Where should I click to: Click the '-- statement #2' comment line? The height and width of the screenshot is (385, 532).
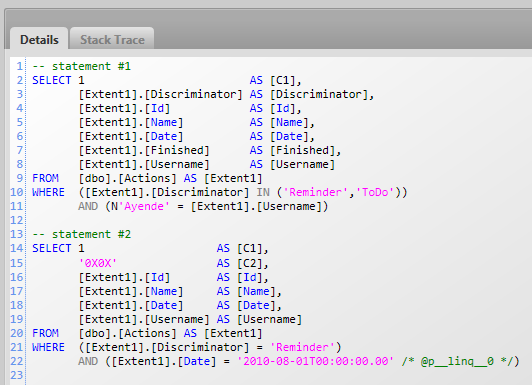click(81, 234)
